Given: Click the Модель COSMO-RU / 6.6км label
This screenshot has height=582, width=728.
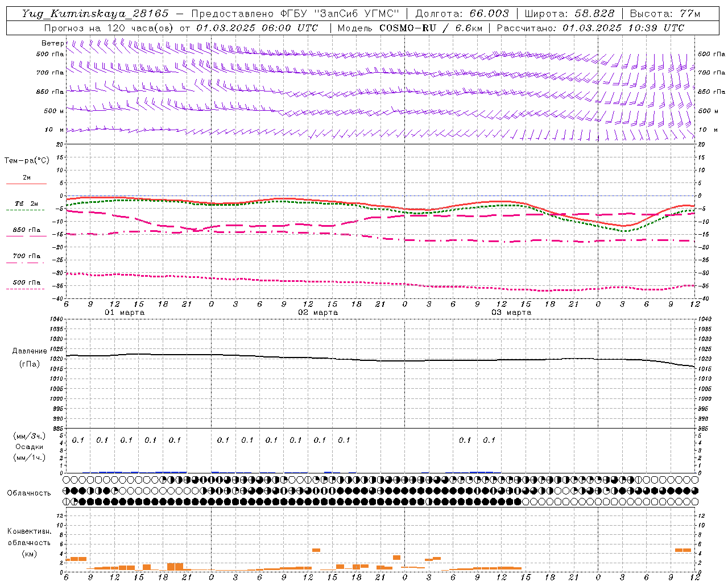Looking at the screenshot, I should click(x=409, y=28).
